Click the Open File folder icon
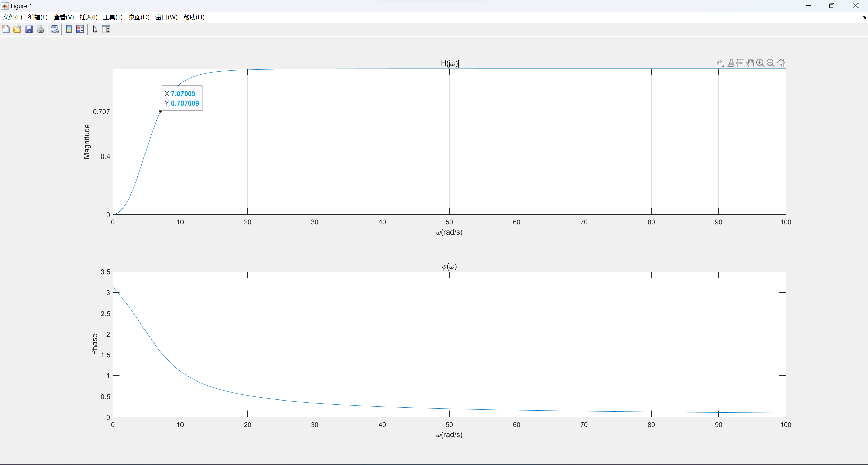Screen dimensions: 868x465 pyautogui.click(x=17, y=30)
